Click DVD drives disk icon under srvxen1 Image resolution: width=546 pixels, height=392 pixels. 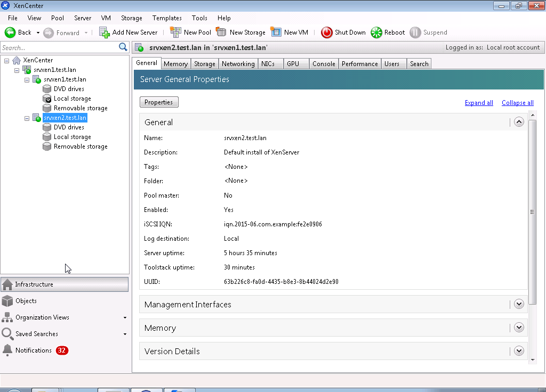tap(47, 89)
